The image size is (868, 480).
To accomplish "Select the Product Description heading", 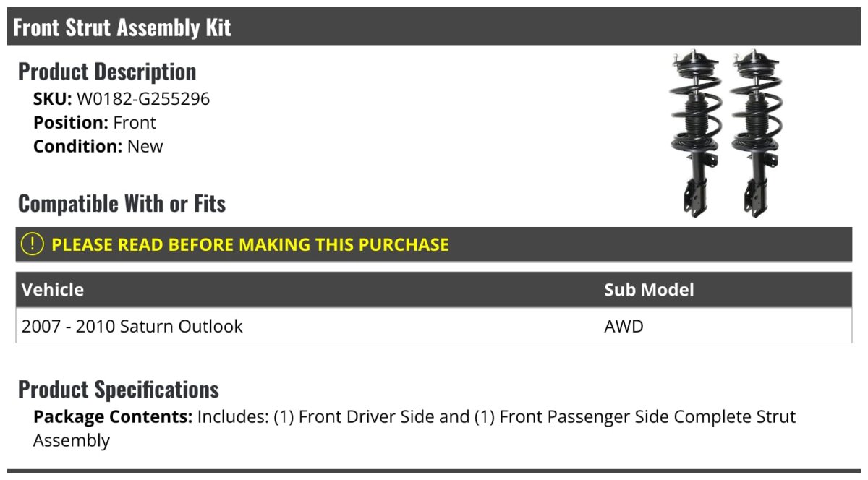I will pyautogui.click(x=107, y=72).
